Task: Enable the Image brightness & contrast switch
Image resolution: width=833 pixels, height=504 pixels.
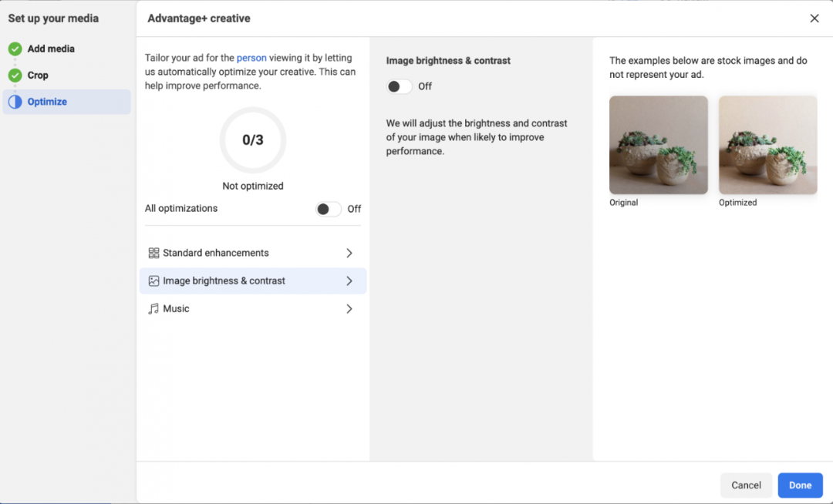Action: pos(399,86)
